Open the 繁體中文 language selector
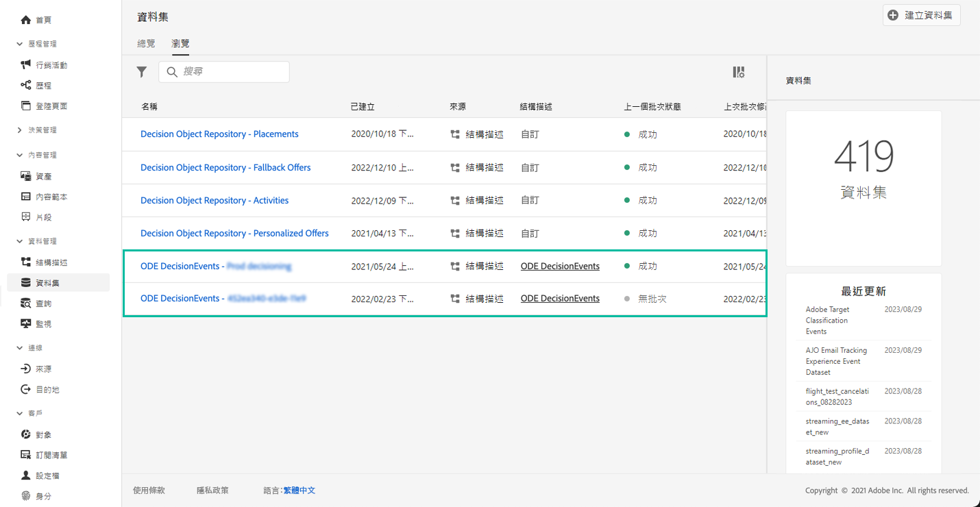Screen dimensions: 980x507 point(299,491)
